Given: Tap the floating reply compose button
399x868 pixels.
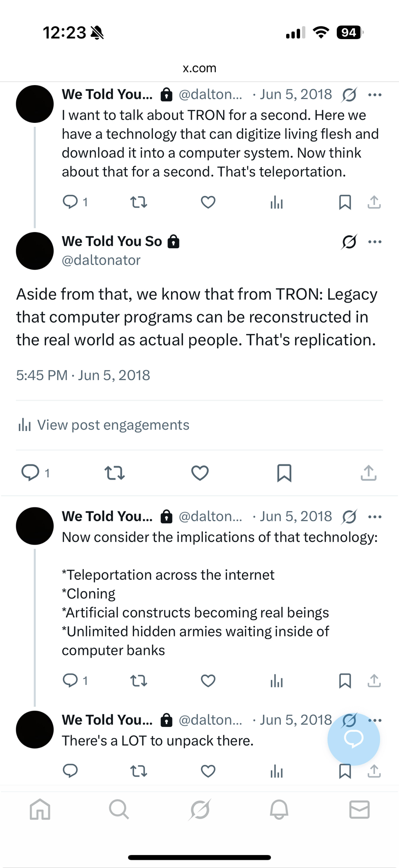Looking at the screenshot, I should [353, 739].
